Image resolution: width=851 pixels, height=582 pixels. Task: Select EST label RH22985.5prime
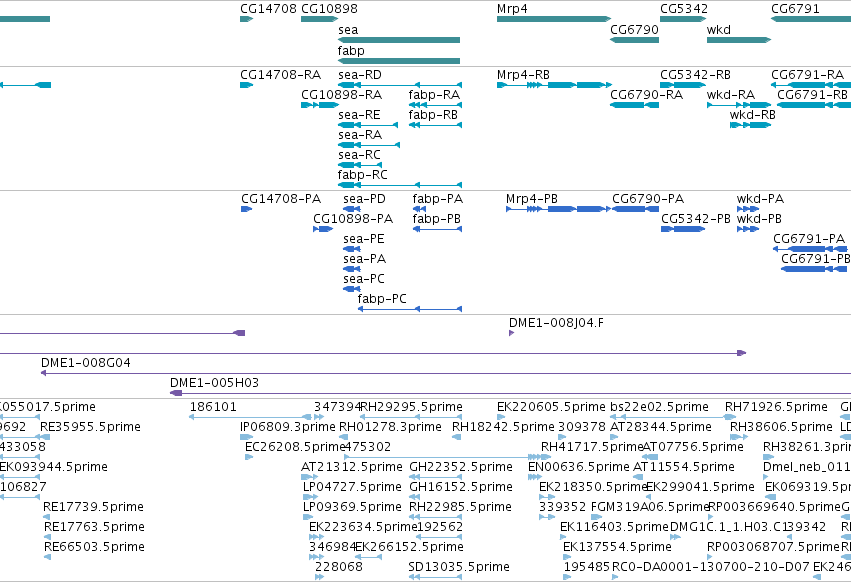[460, 507]
